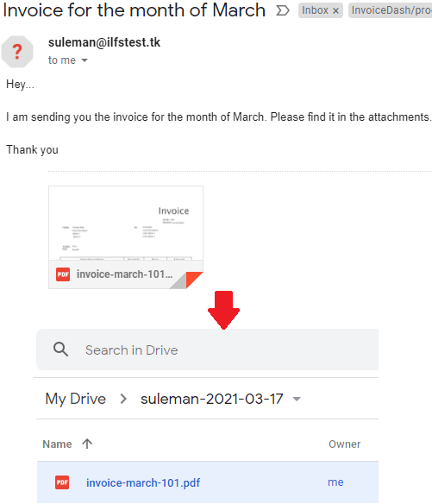Remove the Inbox label with X
This screenshot has height=504, width=432.
(335, 11)
